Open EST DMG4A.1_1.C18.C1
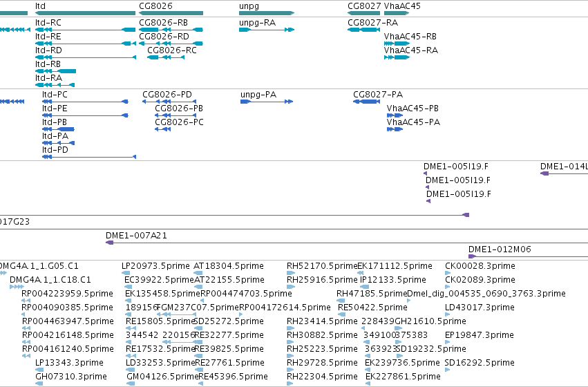588x387 pixels. [50, 280]
